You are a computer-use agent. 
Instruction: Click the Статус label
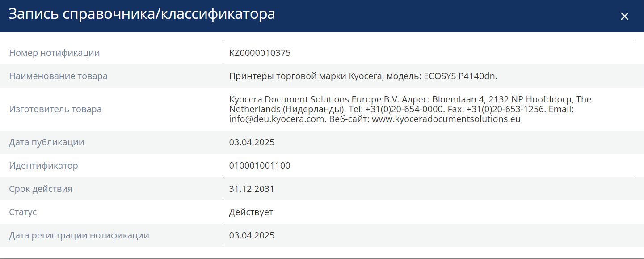pyautogui.click(x=23, y=212)
